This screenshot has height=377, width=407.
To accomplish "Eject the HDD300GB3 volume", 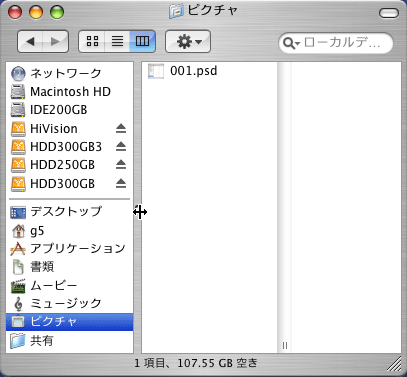I will [121, 147].
